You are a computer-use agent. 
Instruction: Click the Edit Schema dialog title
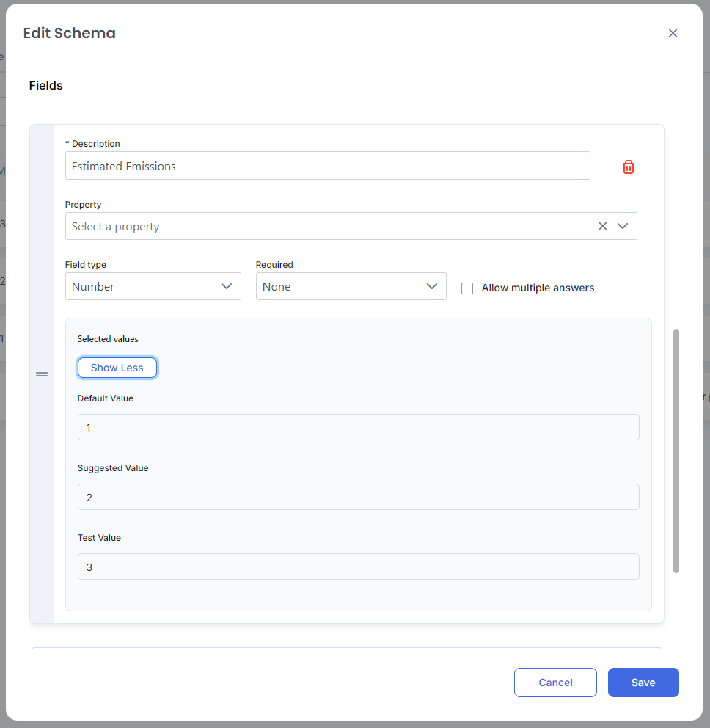pyautogui.click(x=70, y=33)
